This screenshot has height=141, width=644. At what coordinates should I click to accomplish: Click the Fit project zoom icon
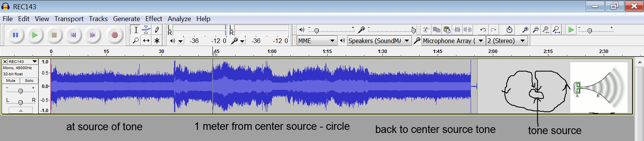click(556, 30)
